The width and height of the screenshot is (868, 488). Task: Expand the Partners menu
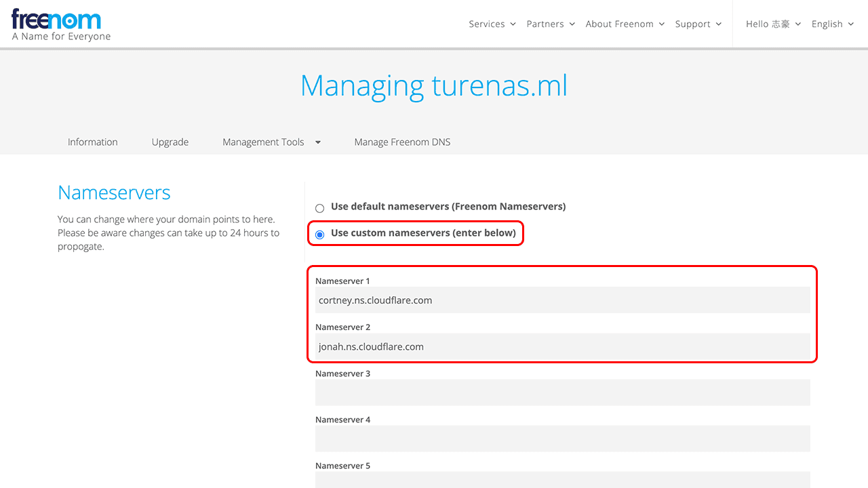tap(550, 24)
